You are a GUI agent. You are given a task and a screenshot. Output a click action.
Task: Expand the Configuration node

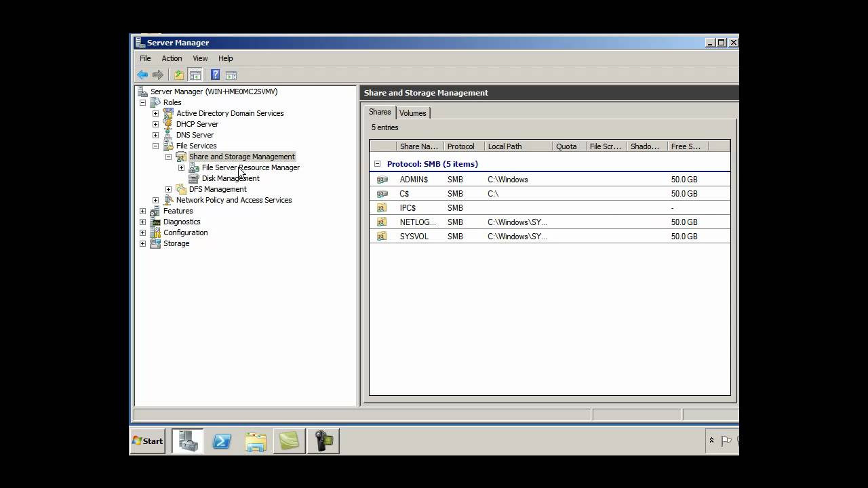[x=142, y=232]
